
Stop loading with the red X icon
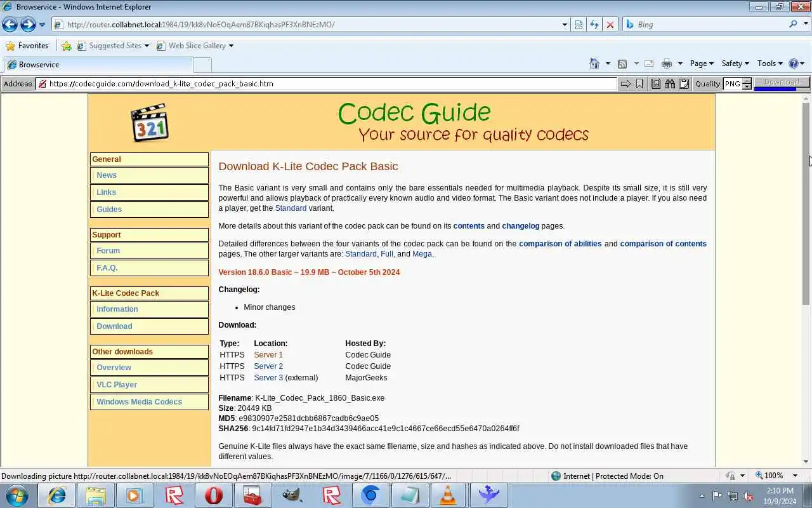[610, 25]
